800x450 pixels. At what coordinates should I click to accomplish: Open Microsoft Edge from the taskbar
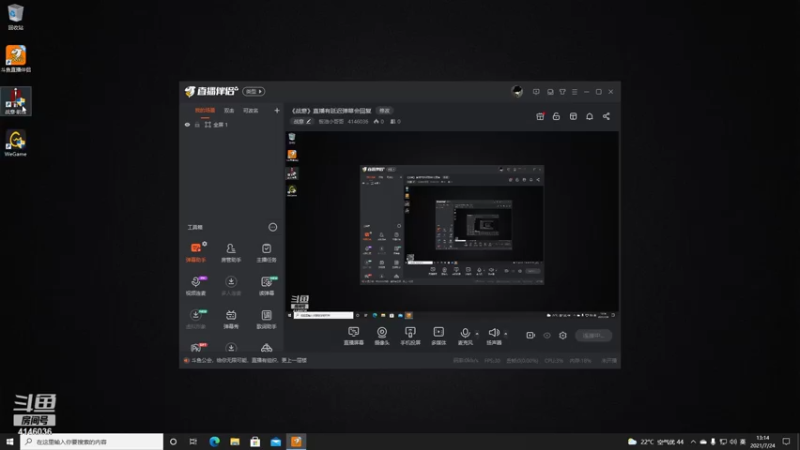(x=214, y=441)
